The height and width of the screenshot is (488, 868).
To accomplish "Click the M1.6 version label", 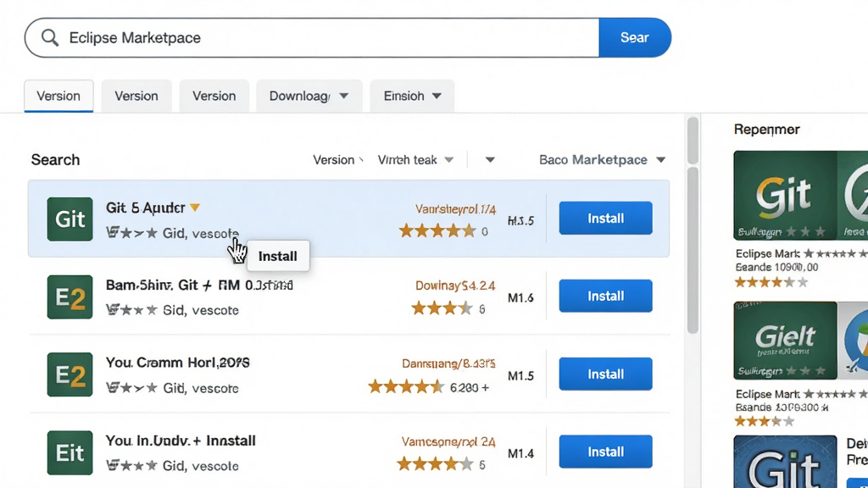I will click(521, 297).
